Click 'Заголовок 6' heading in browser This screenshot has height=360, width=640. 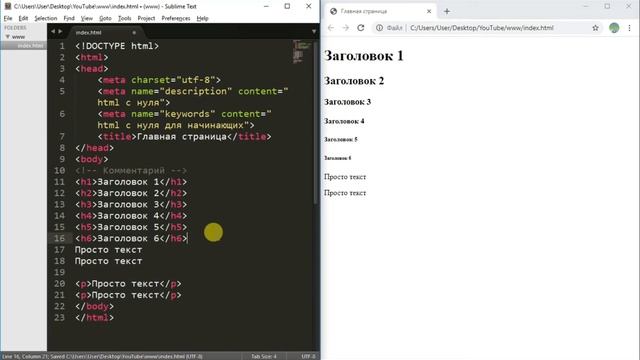pos(338,158)
